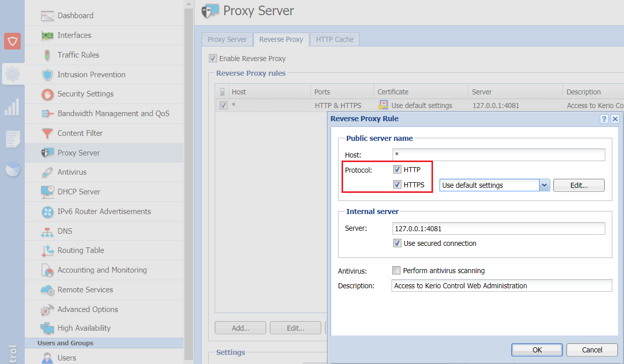Click the Dashboard icon in the sidebar
The height and width of the screenshot is (364, 624).
pyautogui.click(x=47, y=16)
